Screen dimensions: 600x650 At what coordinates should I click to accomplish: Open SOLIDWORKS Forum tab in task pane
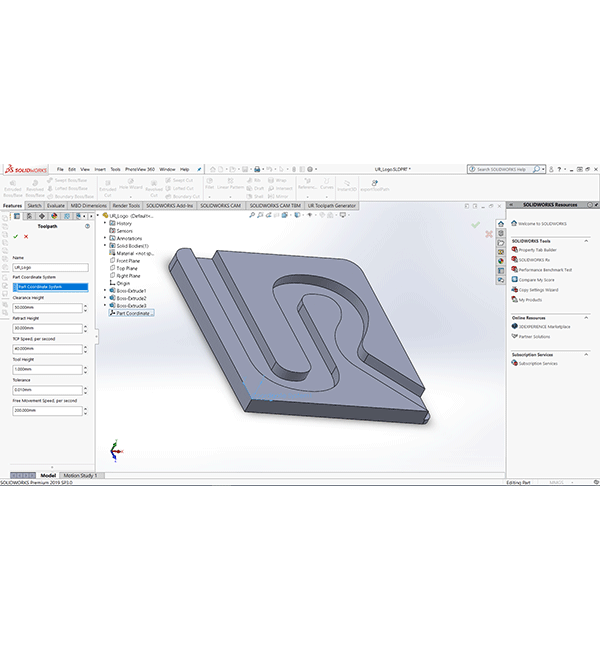(x=501, y=280)
